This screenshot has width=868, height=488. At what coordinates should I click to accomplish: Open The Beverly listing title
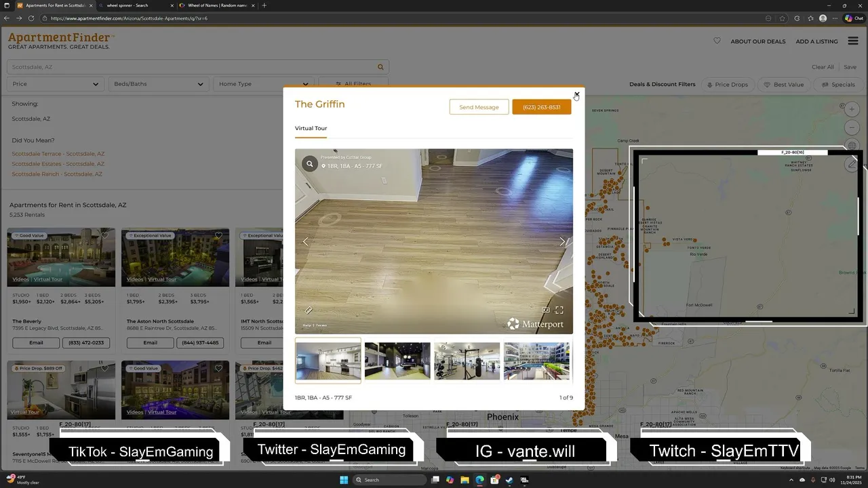(27, 321)
